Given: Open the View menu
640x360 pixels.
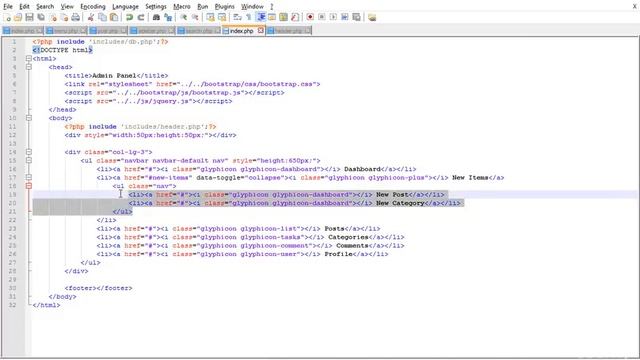Looking at the screenshot, I should tap(67, 7).
